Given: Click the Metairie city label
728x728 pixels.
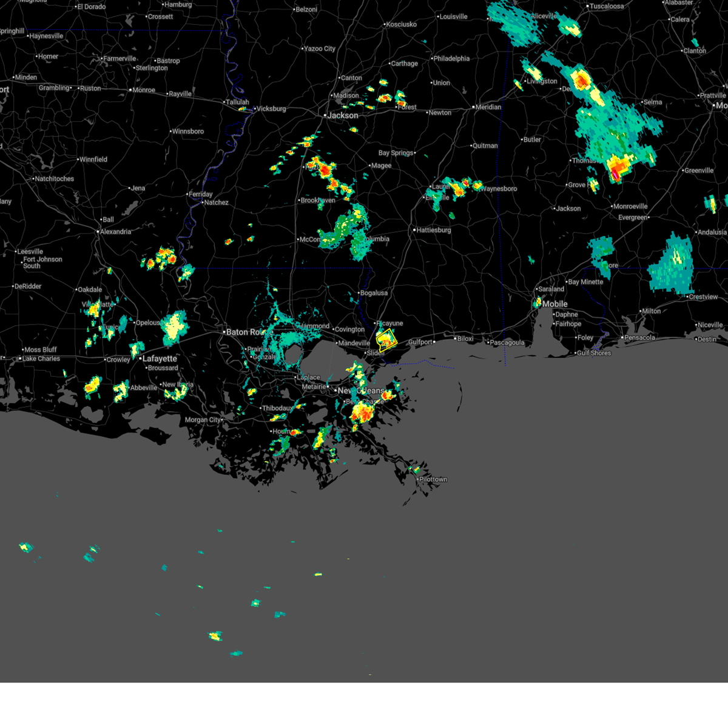Looking at the screenshot, I should (x=314, y=386).
